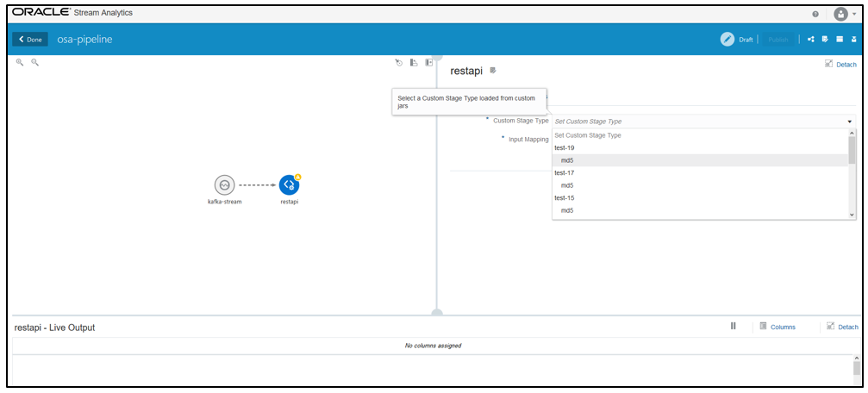Select md5 under test-19
868x393 pixels.
pyautogui.click(x=700, y=160)
